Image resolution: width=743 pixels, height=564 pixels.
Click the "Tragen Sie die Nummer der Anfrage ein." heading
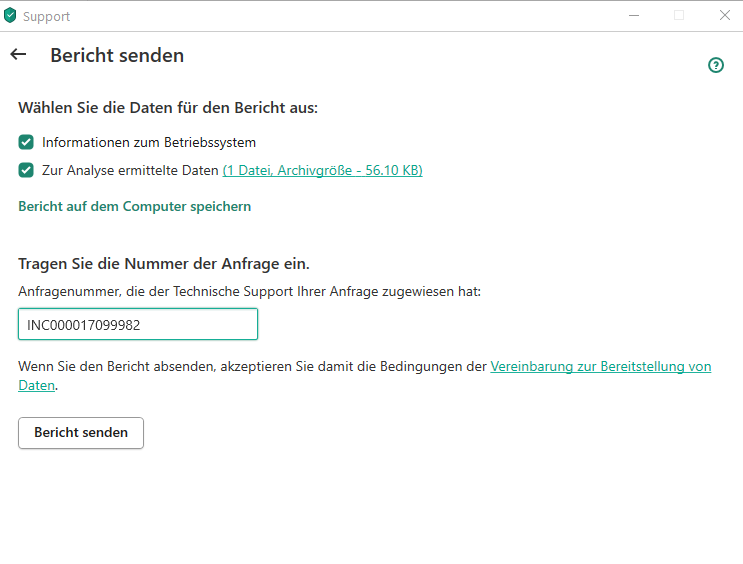[164, 264]
